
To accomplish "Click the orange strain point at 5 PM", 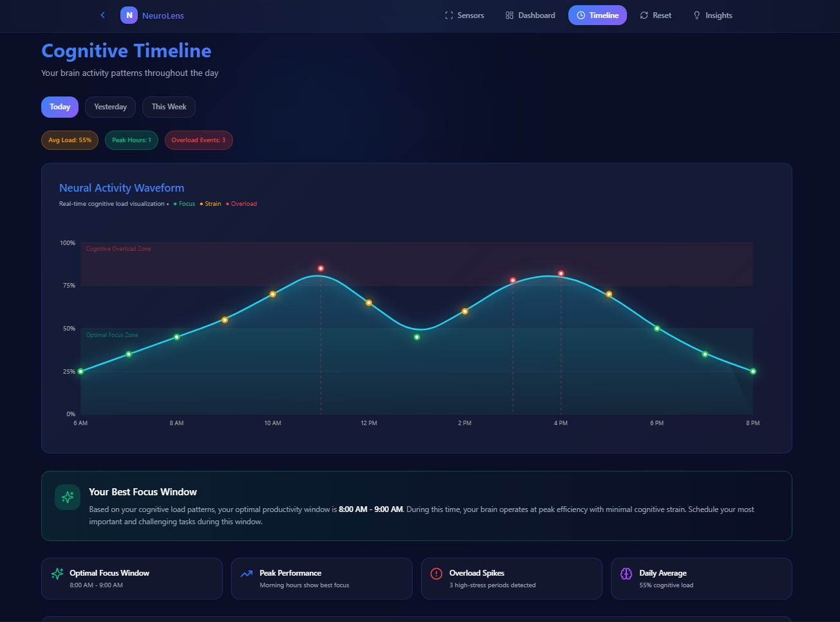I will tap(609, 294).
